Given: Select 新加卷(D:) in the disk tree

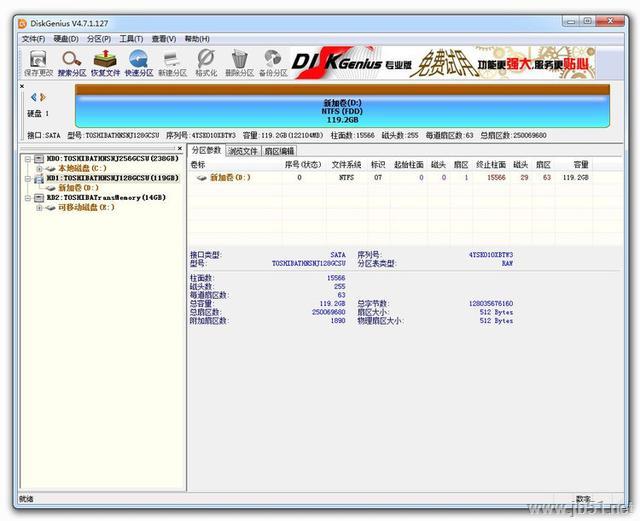Looking at the screenshot, I should 79,188.
